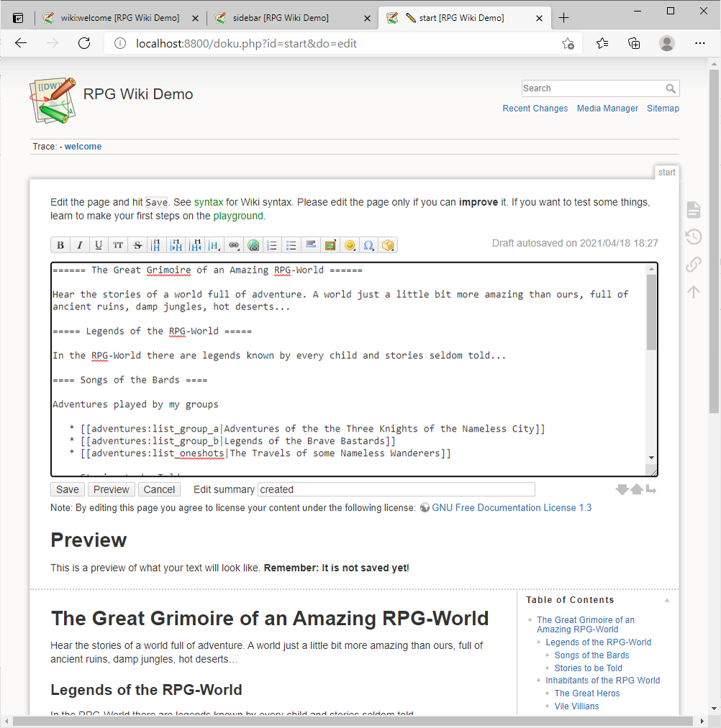The height and width of the screenshot is (728, 721).
Task: Insert internal link from toolbar
Action: coord(234,245)
